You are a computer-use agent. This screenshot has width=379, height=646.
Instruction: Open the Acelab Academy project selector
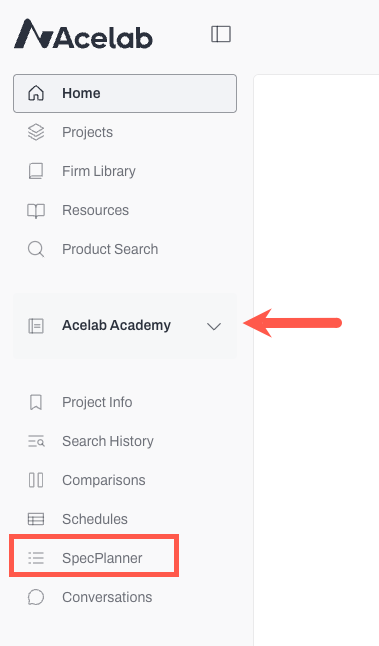tap(125, 325)
